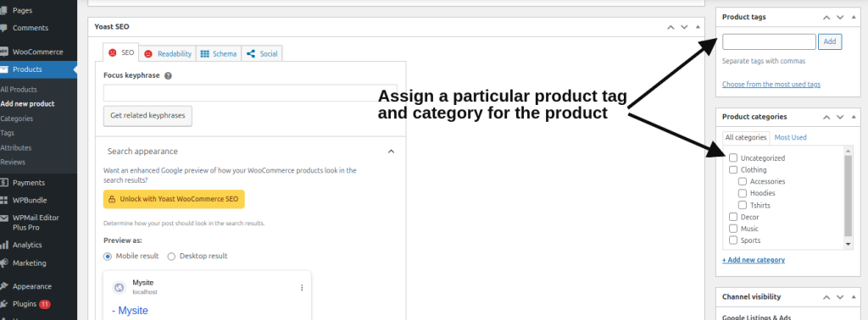
Task: Open Tags submenu under Products
Action: click(x=7, y=133)
